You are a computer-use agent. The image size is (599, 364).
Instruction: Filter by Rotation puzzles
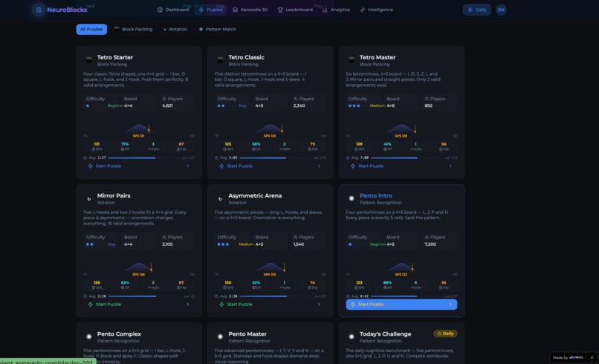175,30
